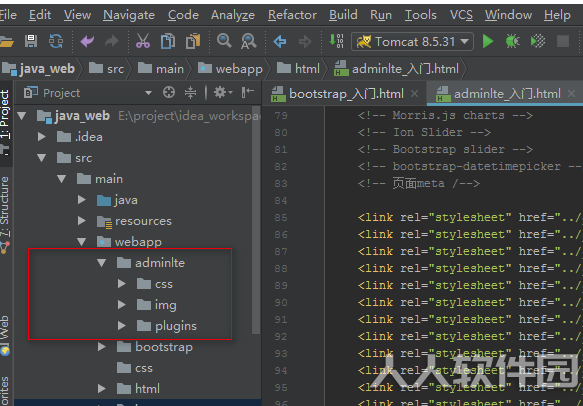This screenshot has width=583, height=406.
Task: Click the Project panel vertical scrollbar
Action: 256,219
